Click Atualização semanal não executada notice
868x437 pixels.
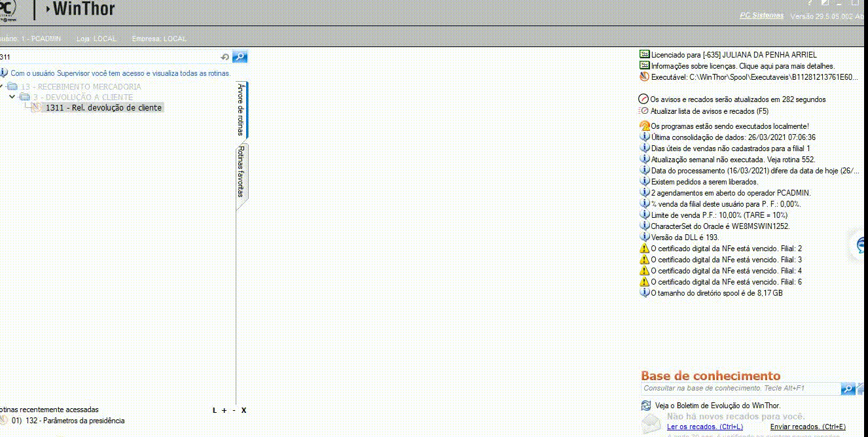[x=733, y=160]
